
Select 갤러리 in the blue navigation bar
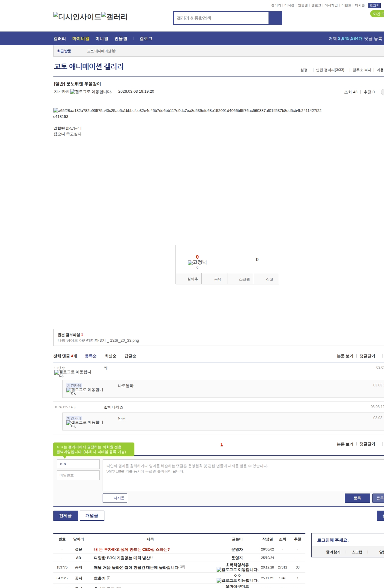[x=60, y=38]
